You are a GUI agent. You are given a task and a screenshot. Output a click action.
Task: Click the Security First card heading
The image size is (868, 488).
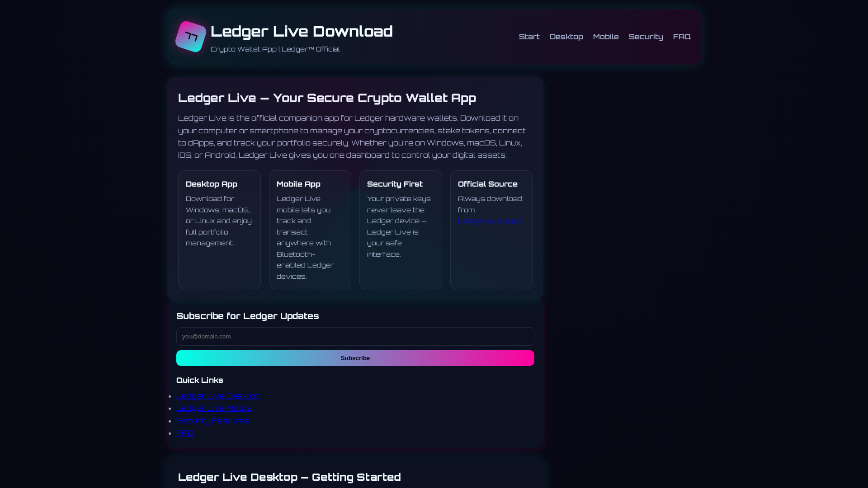(395, 184)
